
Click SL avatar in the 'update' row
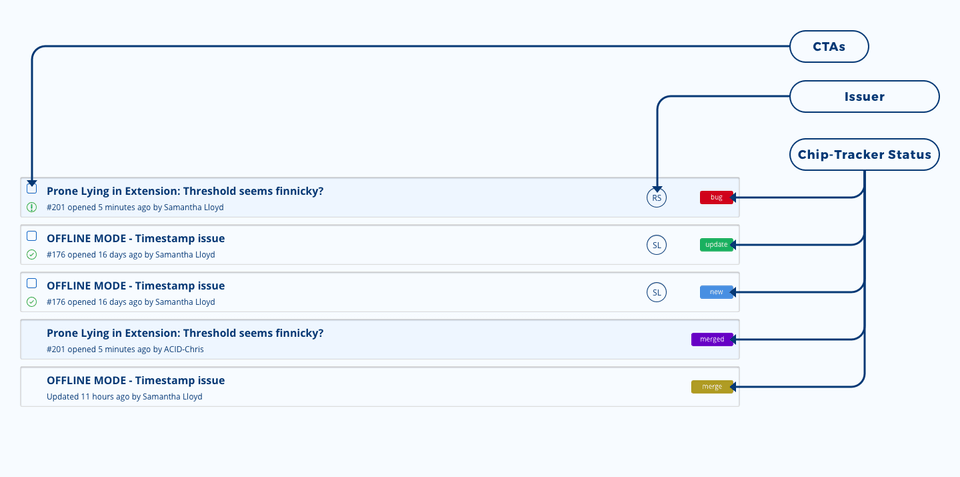tap(656, 245)
